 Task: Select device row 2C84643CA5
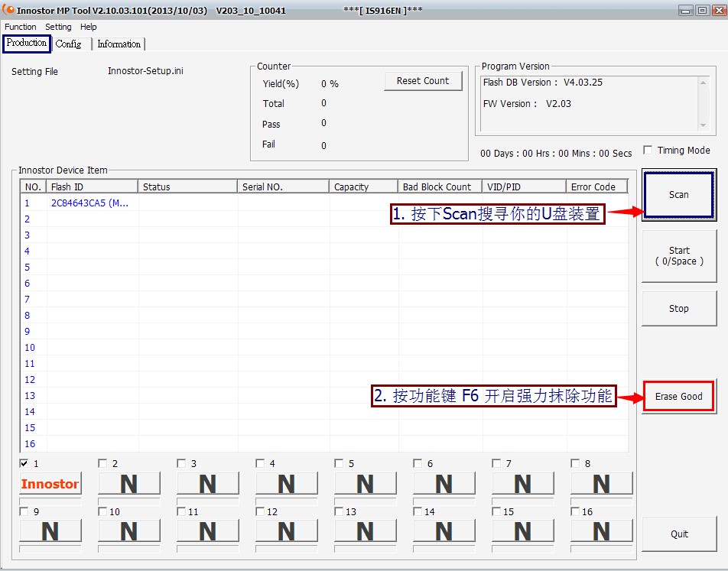tap(324, 203)
